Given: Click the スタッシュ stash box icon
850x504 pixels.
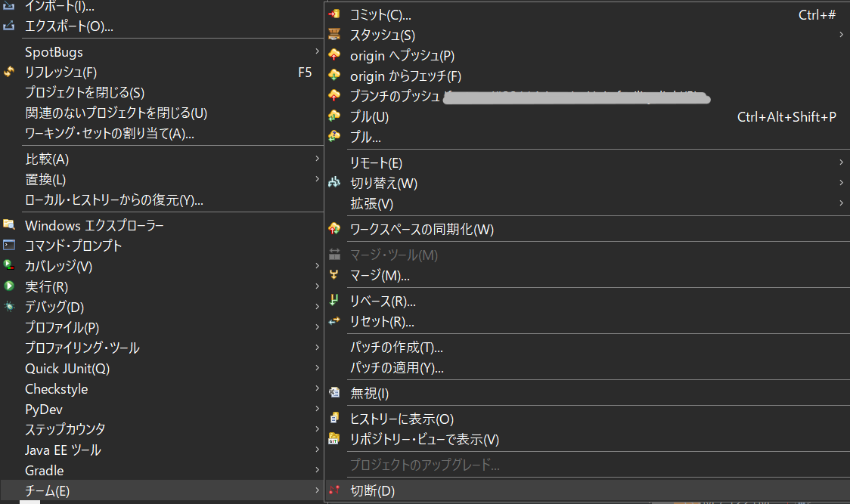Looking at the screenshot, I should point(333,34).
